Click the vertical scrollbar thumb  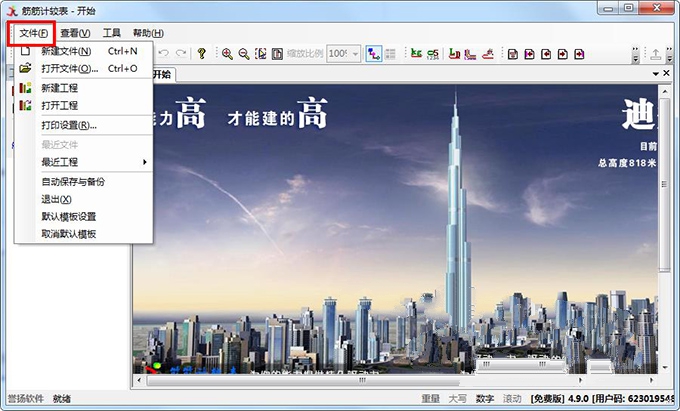click(664, 184)
